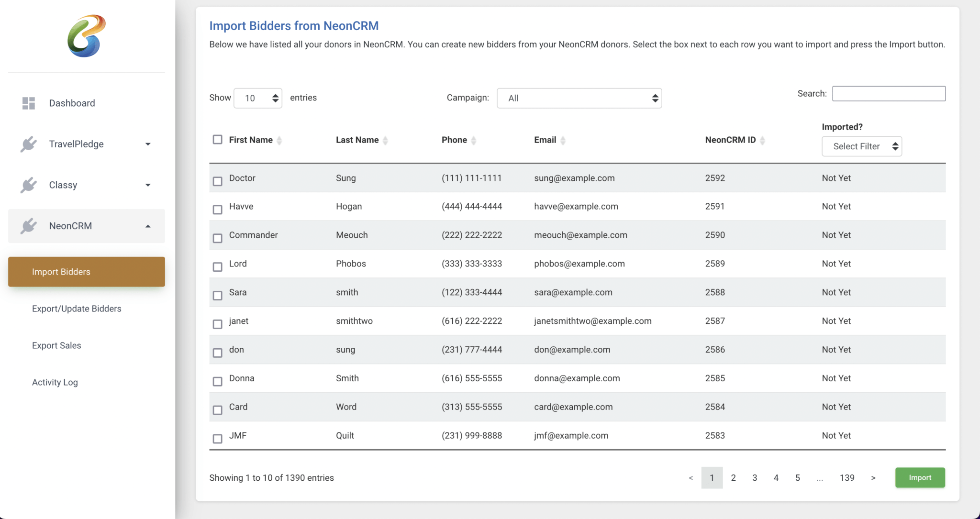Image resolution: width=980 pixels, height=519 pixels.
Task: Select the Commander Meouch row checkbox
Action: click(218, 238)
